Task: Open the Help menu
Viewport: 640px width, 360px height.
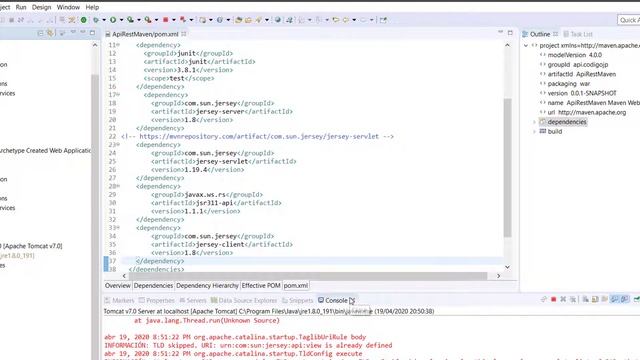Action: coord(92,7)
